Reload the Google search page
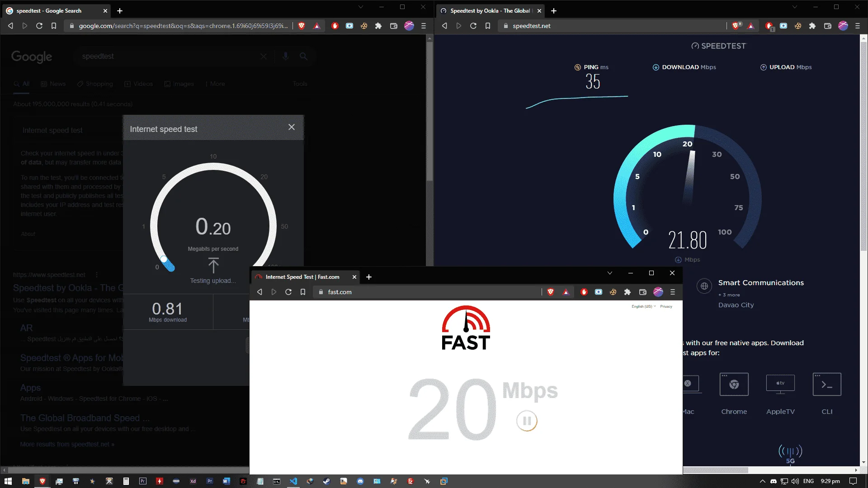 (x=39, y=26)
